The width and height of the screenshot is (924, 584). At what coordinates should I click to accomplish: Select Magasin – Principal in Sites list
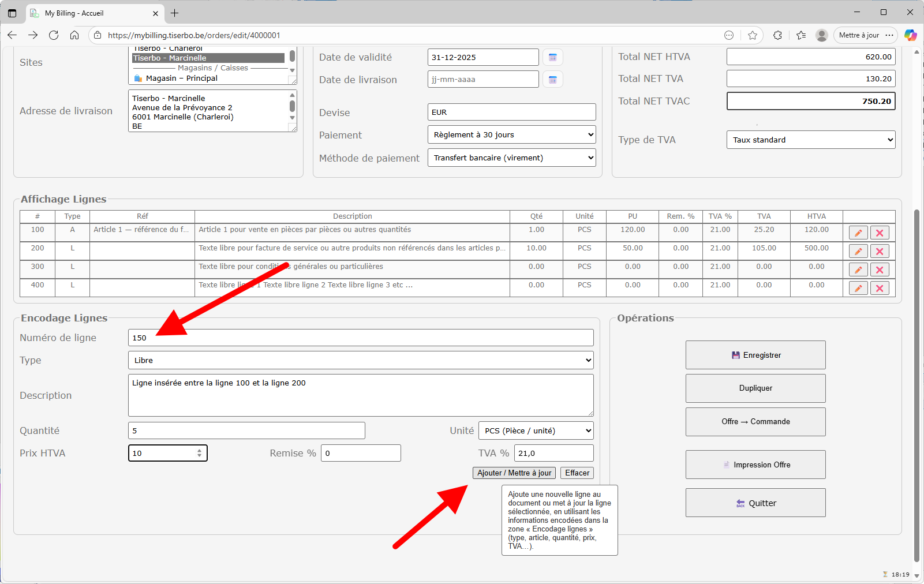(181, 78)
